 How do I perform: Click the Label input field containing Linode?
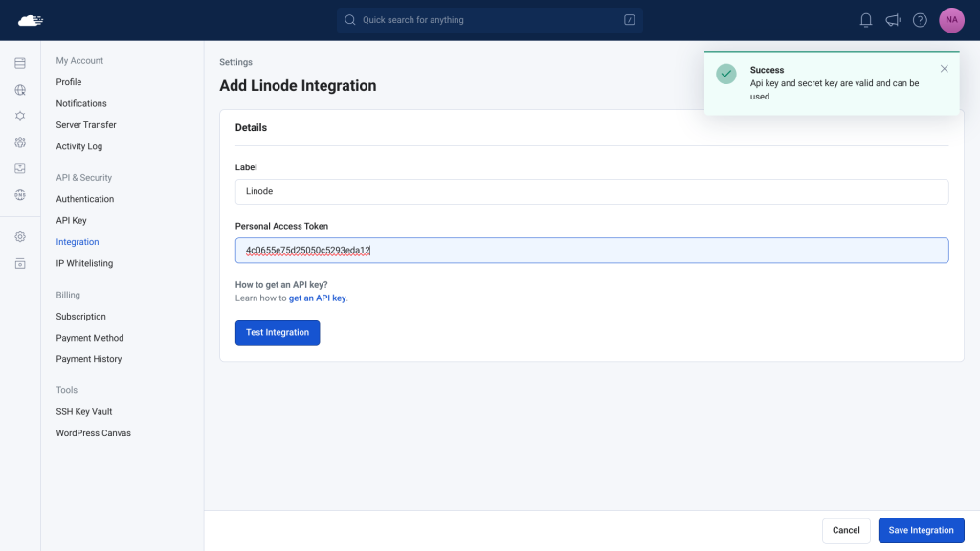point(591,191)
